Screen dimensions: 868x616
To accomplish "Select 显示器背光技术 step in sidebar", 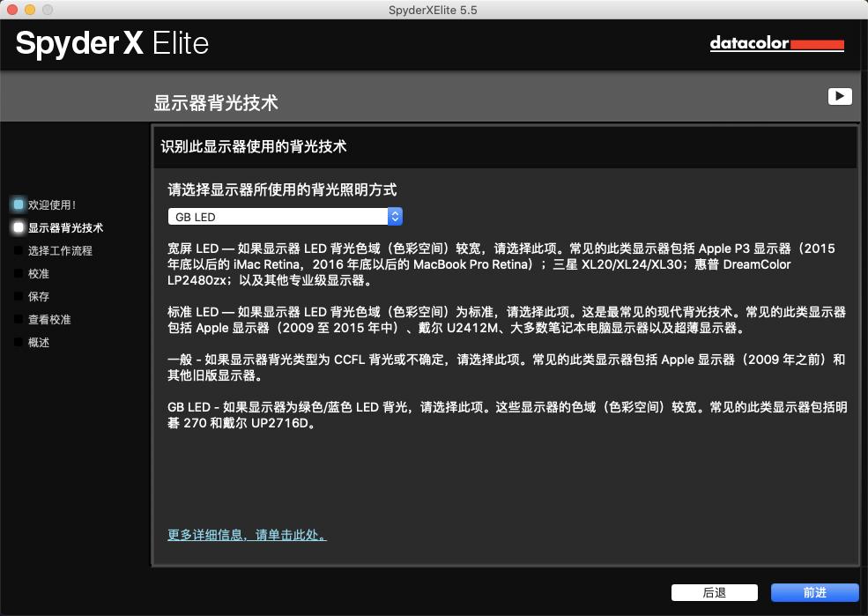I will tap(65, 228).
